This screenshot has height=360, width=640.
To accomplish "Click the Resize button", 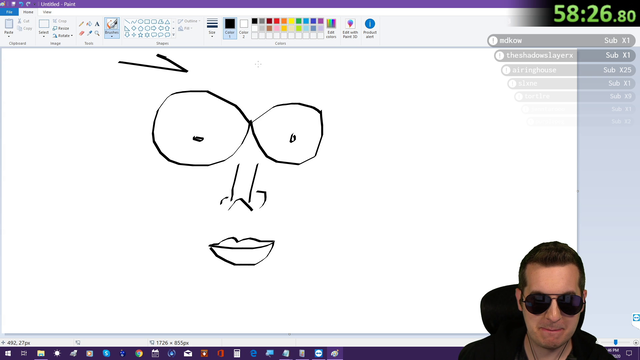I will [61, 29].
